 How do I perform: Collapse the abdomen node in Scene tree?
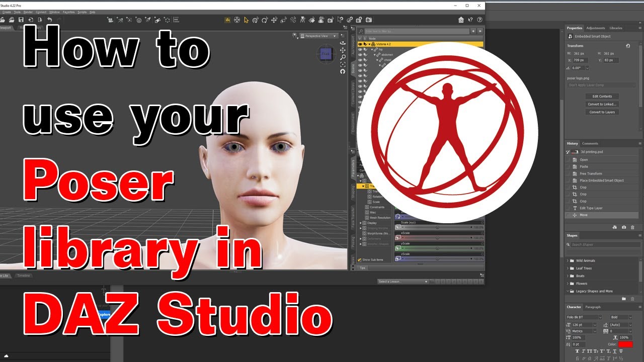[x=375, y=55]
